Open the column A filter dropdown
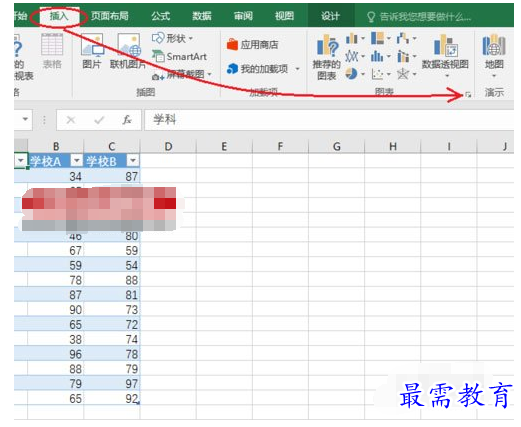Viewport: 521px width, 427px height. (x=20, y=161)
